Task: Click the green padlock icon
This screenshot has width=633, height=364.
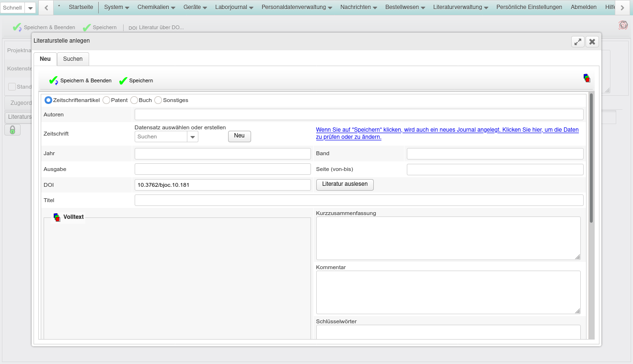Action: click(12, 130)
